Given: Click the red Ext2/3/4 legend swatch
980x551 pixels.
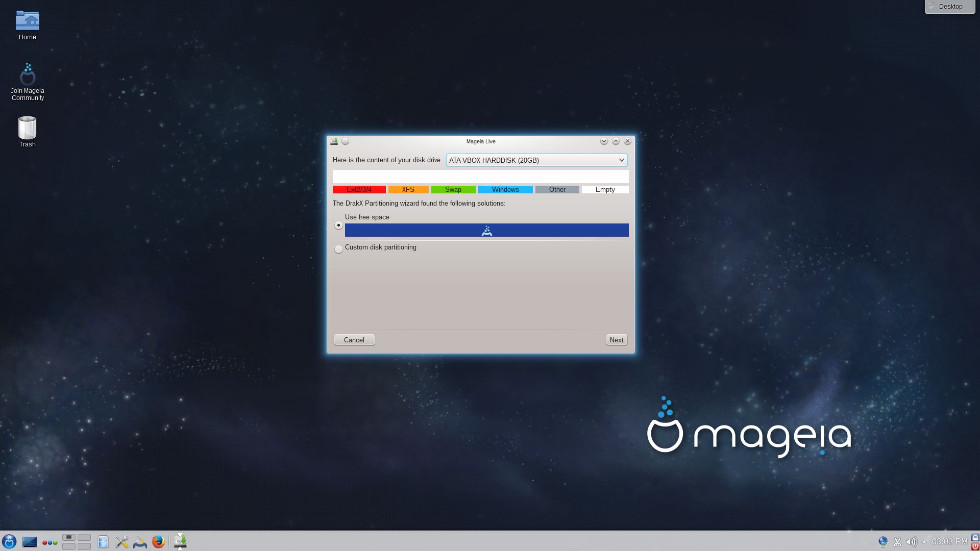Looking at the screenshot, I should pos(359,190).
